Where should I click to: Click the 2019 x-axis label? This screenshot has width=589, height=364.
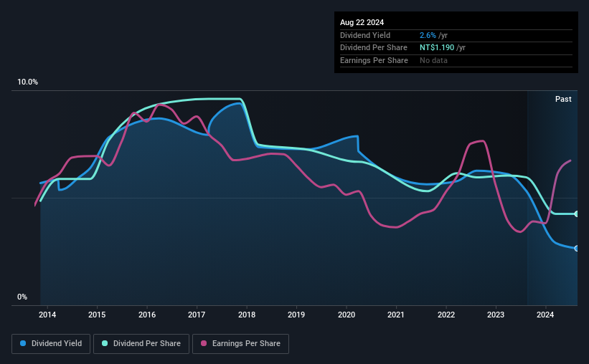[296, 315]
